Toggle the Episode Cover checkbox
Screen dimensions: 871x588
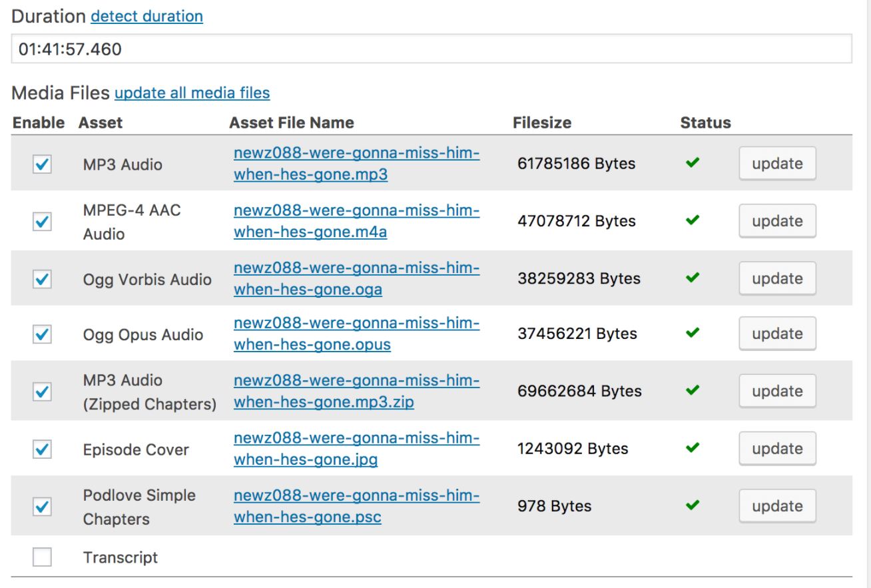[x=42, y=449]
